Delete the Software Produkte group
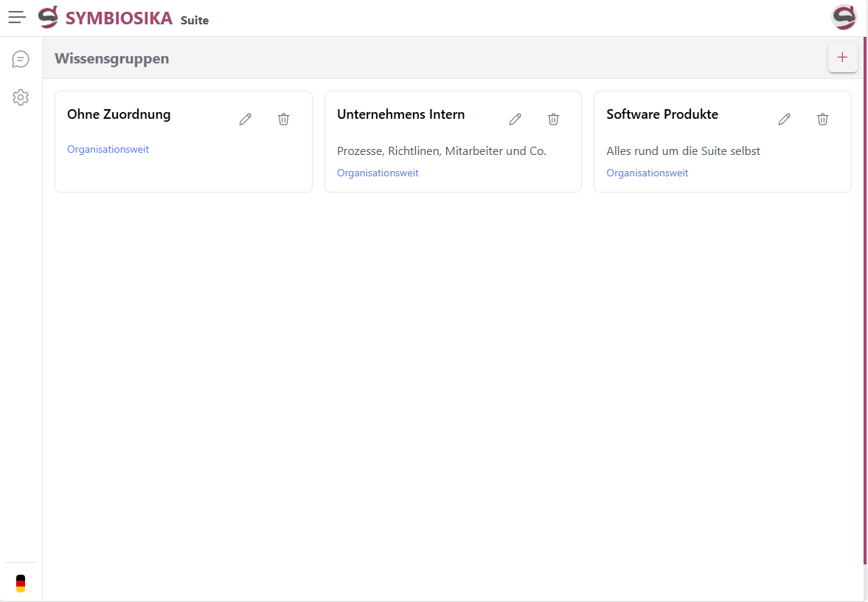Image resolution: width=868 pixels, height=602 pixels. tap(822, 119)
